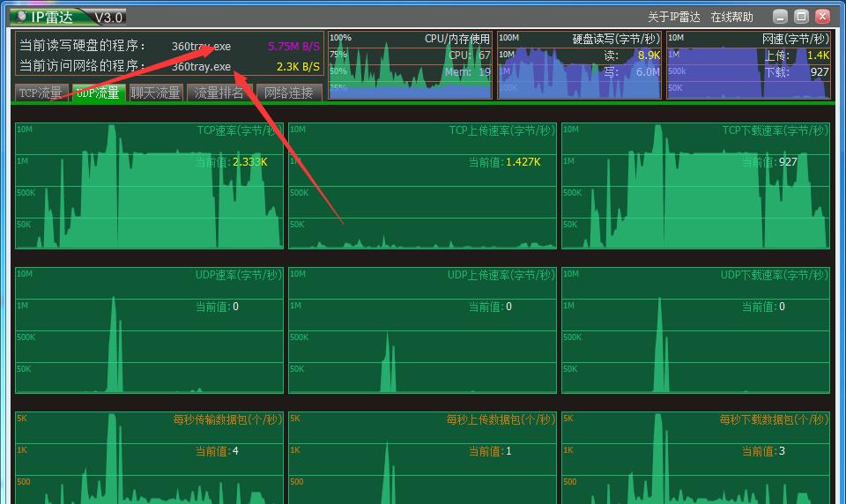Open the 流量排名 tab
This screenshot has height=504, width=846.
tap(219, 93)
